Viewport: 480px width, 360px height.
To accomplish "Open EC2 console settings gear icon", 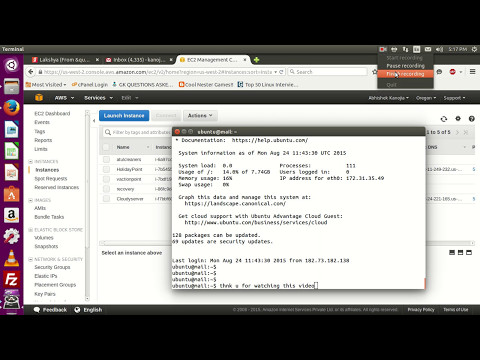I will [x=458, y=119].
